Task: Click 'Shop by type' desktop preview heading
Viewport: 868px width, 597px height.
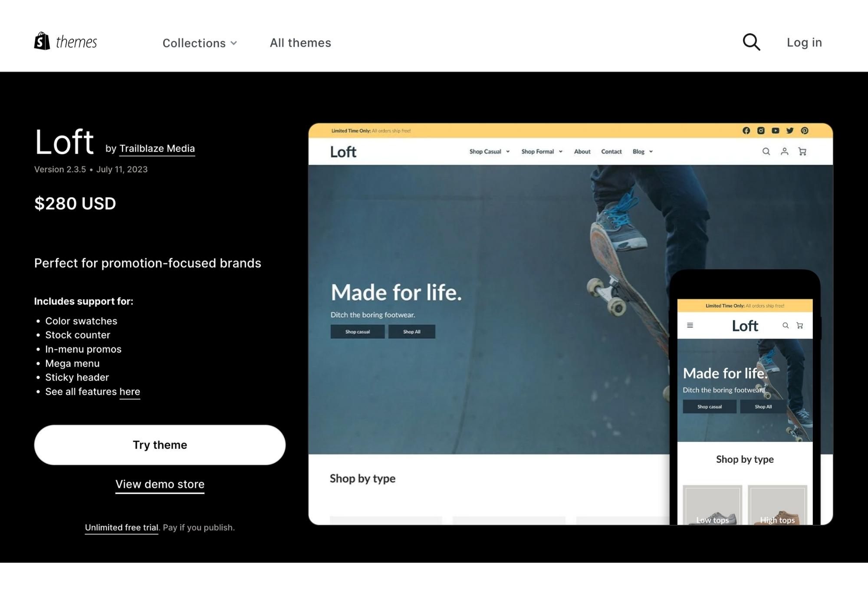Action: [363, 478]
